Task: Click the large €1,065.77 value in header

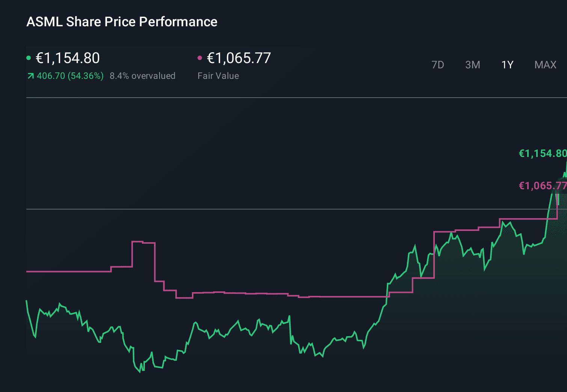Action: click(239, 58)
